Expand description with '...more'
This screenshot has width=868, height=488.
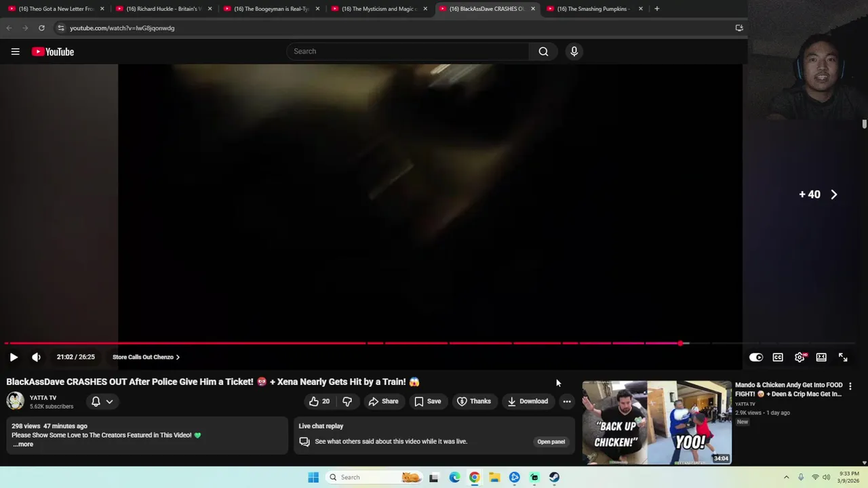tap(22, 445)
